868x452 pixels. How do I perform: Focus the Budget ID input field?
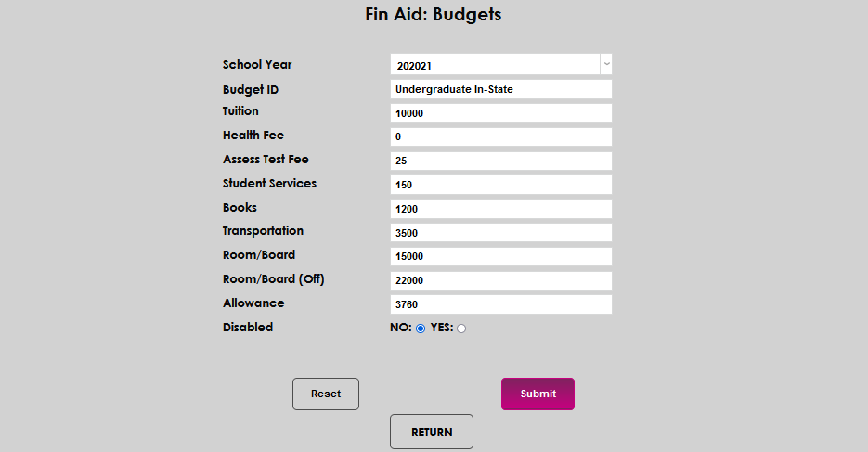point(500,89)
